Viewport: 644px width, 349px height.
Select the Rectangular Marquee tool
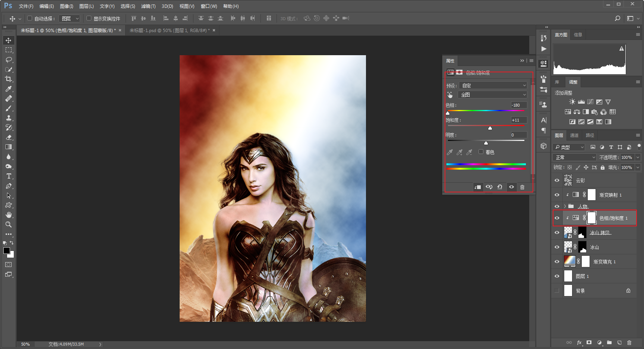tap(9, 50)
